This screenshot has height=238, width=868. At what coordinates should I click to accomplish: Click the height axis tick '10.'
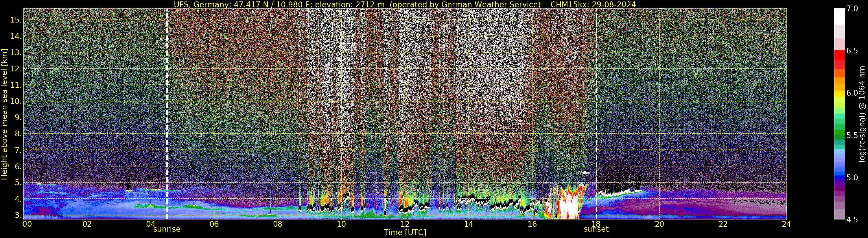[16, 101]
